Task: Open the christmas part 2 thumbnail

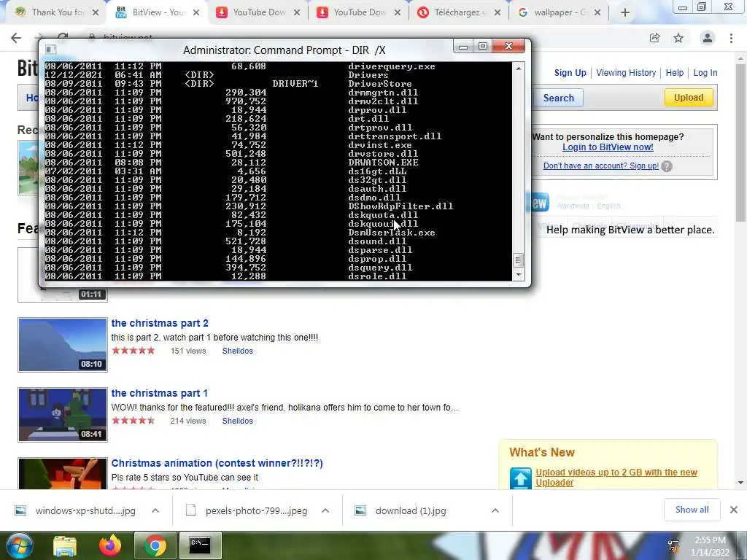Action: tap(63, 345)
